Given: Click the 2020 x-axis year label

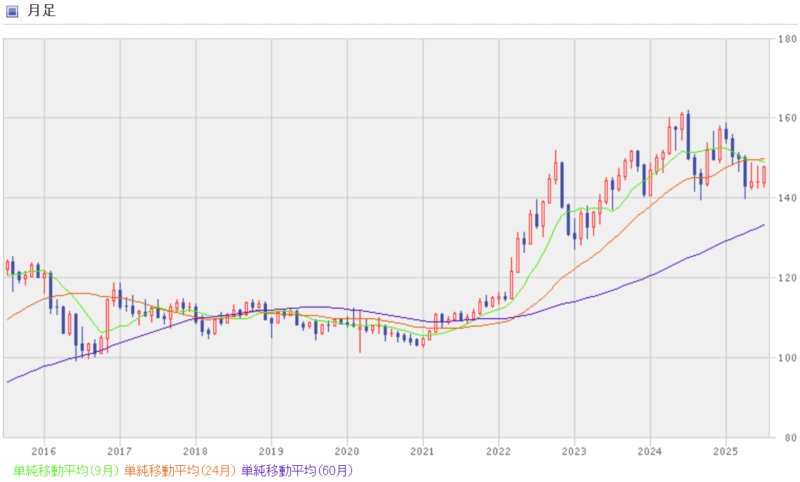Looking at the screenshot, I should tap(347, 451).
